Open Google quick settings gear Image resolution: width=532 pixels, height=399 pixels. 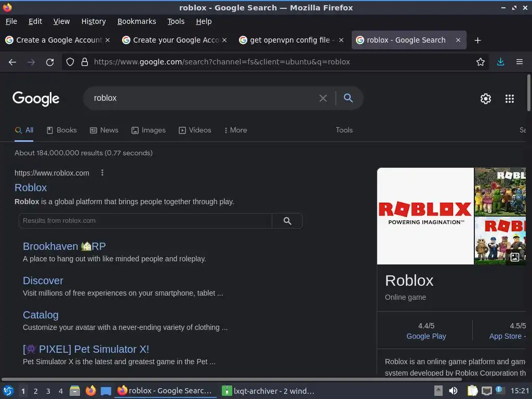[486, 98]
